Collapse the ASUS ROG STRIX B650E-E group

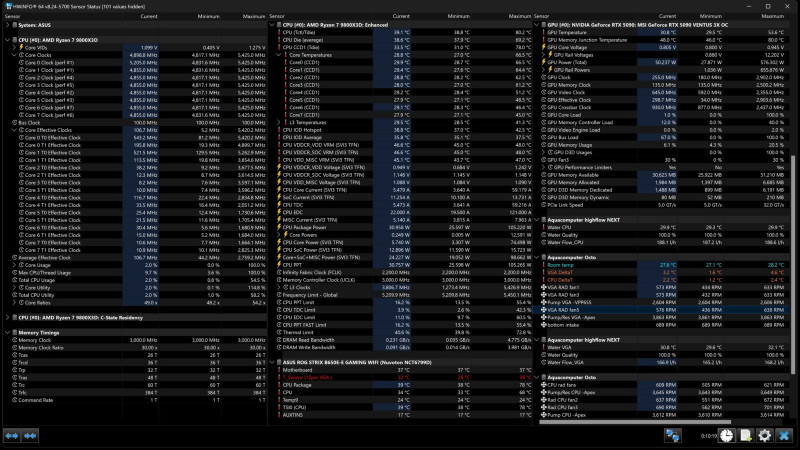[272, 362]
